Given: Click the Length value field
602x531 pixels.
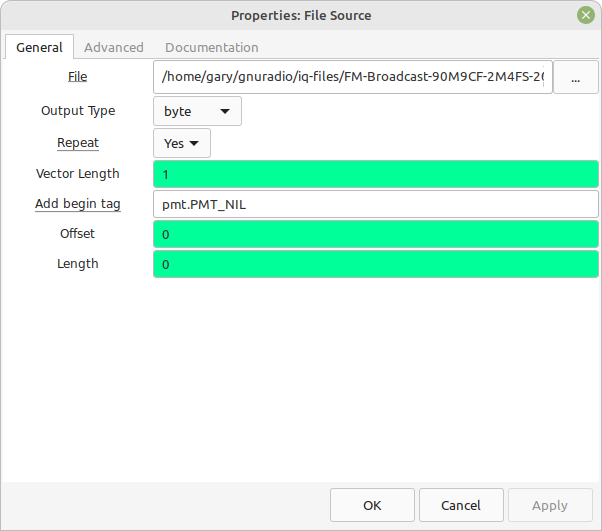Looking at the screenshot, I should (376, 264).
